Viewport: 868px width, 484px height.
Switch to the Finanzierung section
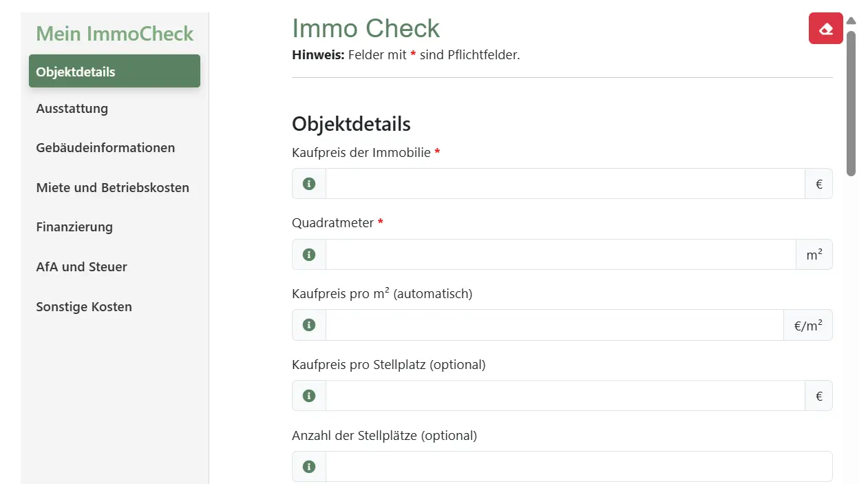point(74,227)
